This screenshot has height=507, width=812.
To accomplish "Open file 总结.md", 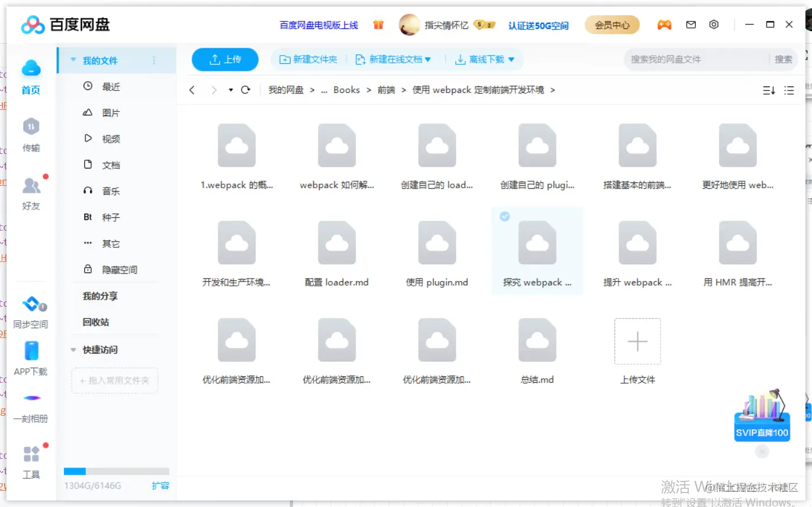I will (x=537, y=351).
